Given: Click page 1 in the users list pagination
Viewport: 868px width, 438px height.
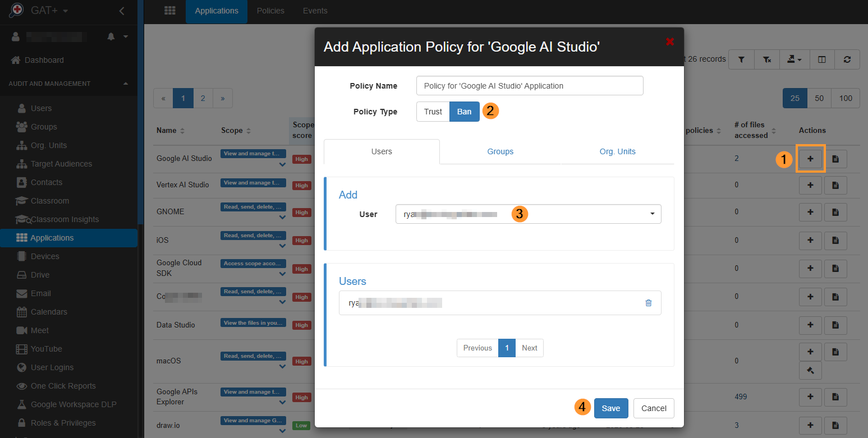Looking at the screenshot, I should [x=507, y=348].
